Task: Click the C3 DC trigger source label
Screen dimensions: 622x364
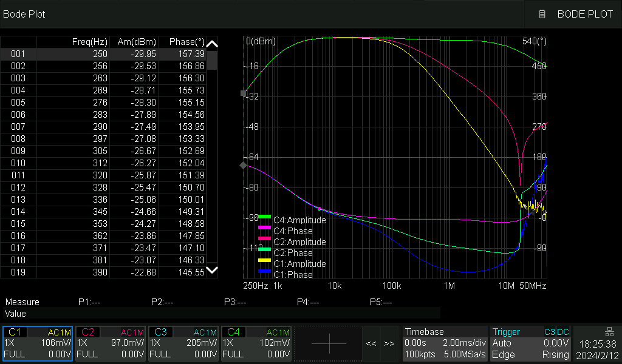Action: click(x=556, y=332)
